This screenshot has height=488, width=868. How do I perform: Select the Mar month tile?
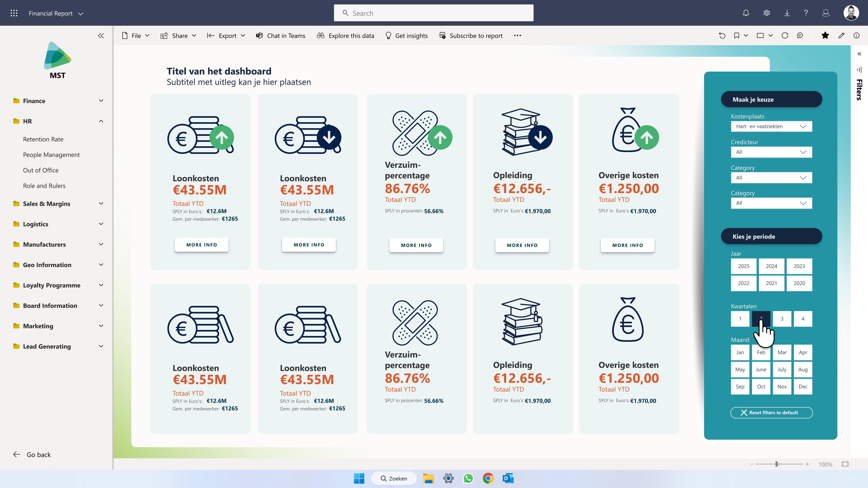(782, 352)
